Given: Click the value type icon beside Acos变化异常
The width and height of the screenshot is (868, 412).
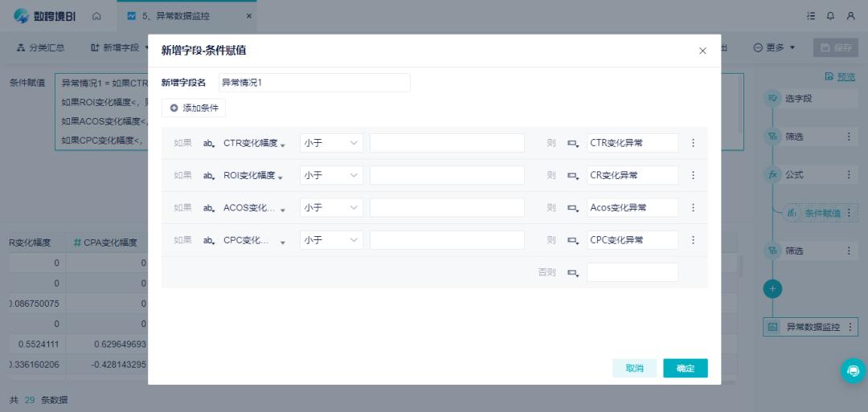Looking at the screenshot, I should point(573,208).
